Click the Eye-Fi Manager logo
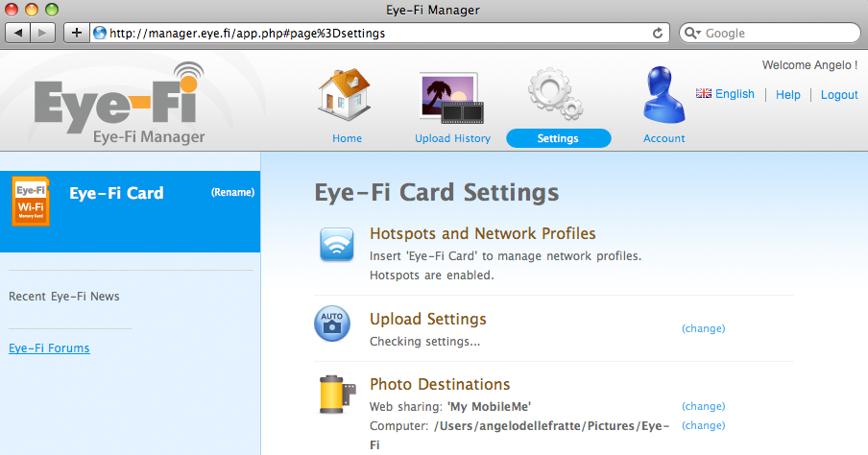The height and width of the screenshot is (455, 868). [x=119, y=104]
